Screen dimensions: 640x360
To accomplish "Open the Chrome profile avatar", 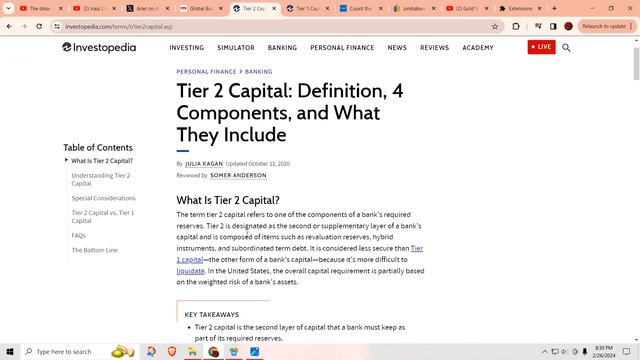I will pos(568,26).
